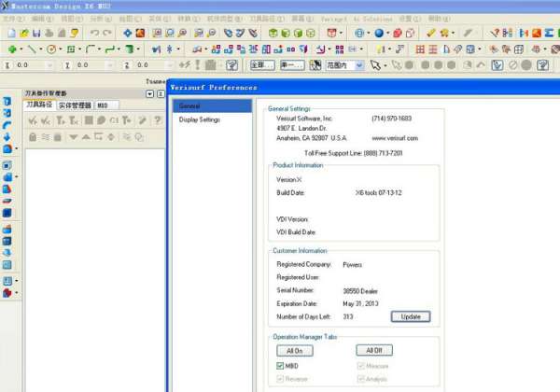
Task: Click the serial number text 38550 Dealer
Action: (x=360, y=291)
